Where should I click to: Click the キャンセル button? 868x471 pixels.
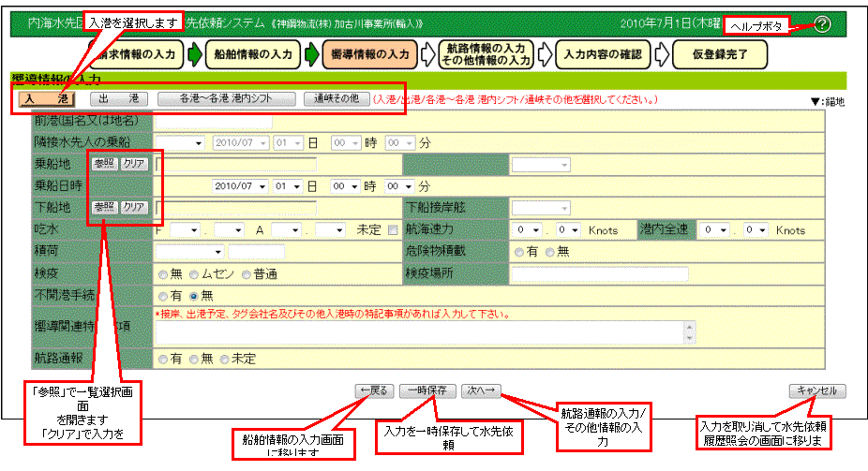pyautogui.click(x=817, y=390)
